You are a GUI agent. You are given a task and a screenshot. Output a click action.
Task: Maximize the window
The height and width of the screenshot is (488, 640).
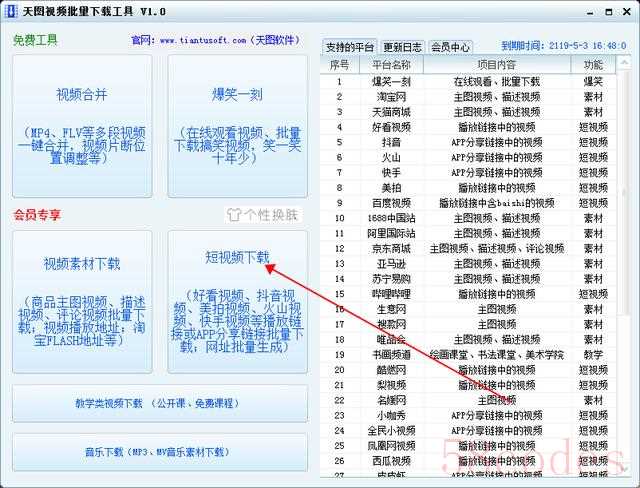coord(609,12)
